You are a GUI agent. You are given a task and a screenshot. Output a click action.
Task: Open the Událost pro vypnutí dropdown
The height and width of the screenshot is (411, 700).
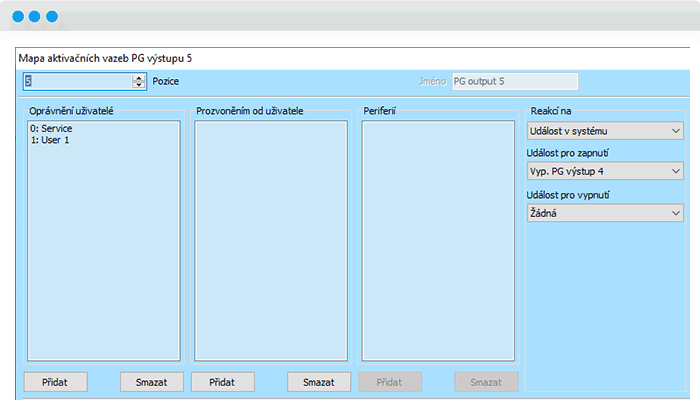(x=604, y=212)
